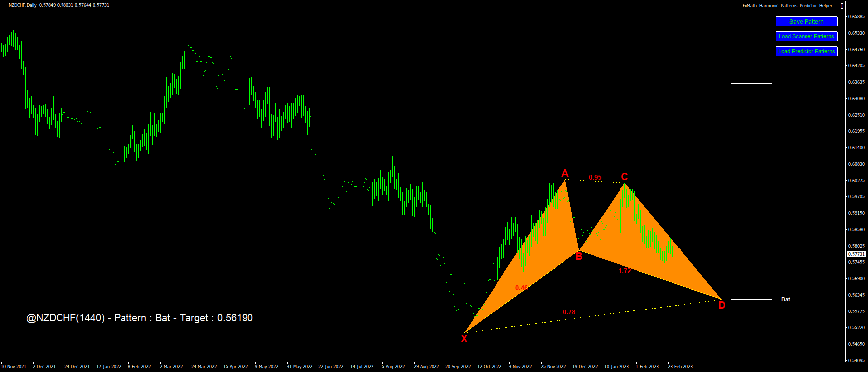Select the 0.95 ratio label on AC line
The width and height of the screenshot is (868, 372).
595,177
